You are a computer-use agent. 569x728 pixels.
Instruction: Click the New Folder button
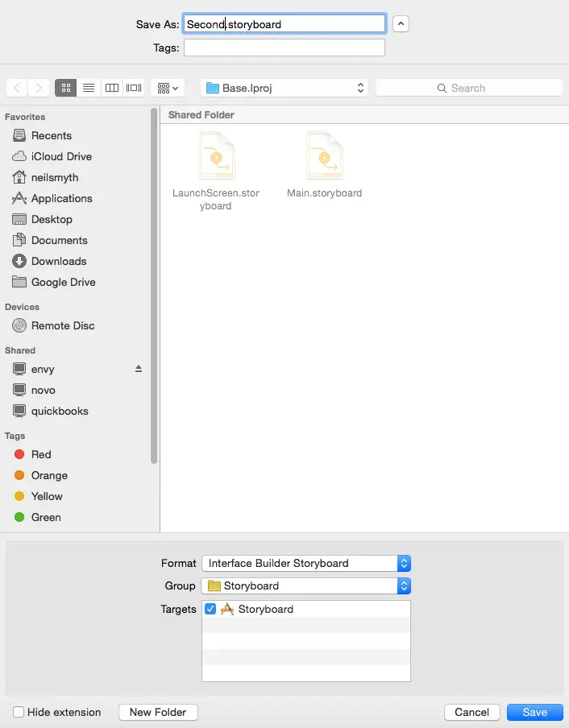pyautogui.click(x=158, y=712)
